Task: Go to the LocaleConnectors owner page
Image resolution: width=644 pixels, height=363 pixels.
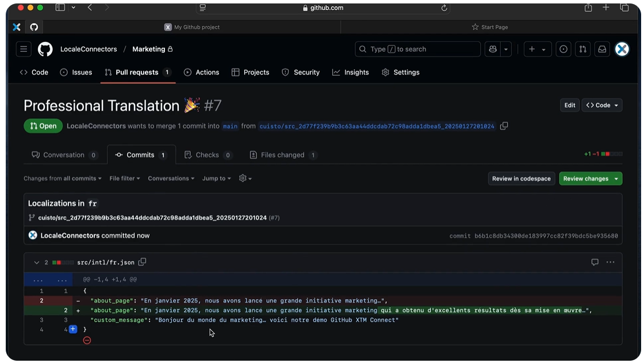Action: [x=89, y=49]
